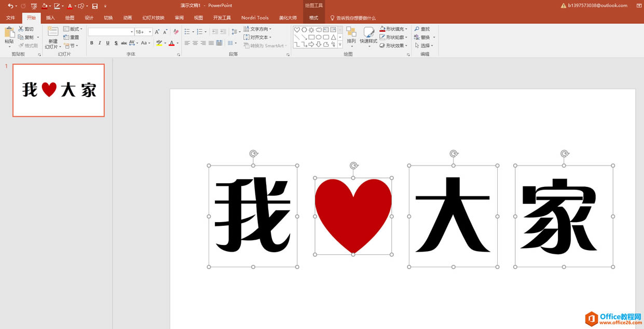Click Reset (重置) slide command
Screen dimensions: 644x329
[72, 37]
